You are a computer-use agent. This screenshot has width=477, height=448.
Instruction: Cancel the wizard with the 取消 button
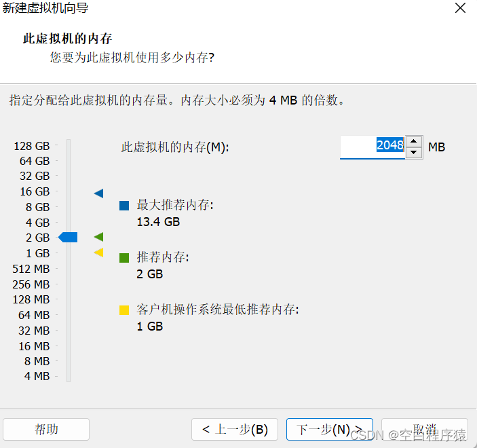[425, 429]
